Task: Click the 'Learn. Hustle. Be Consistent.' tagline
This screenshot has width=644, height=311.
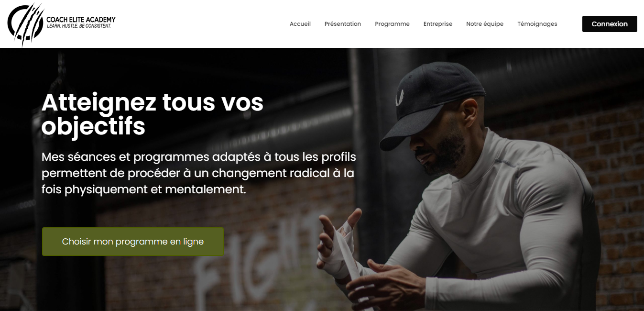Action: click(79, 26)
